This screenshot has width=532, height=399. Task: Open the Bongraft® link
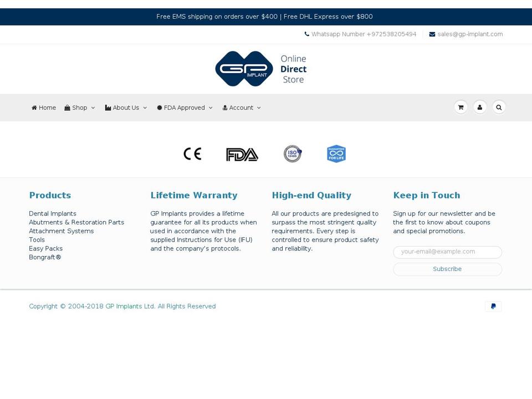(45, 257)
